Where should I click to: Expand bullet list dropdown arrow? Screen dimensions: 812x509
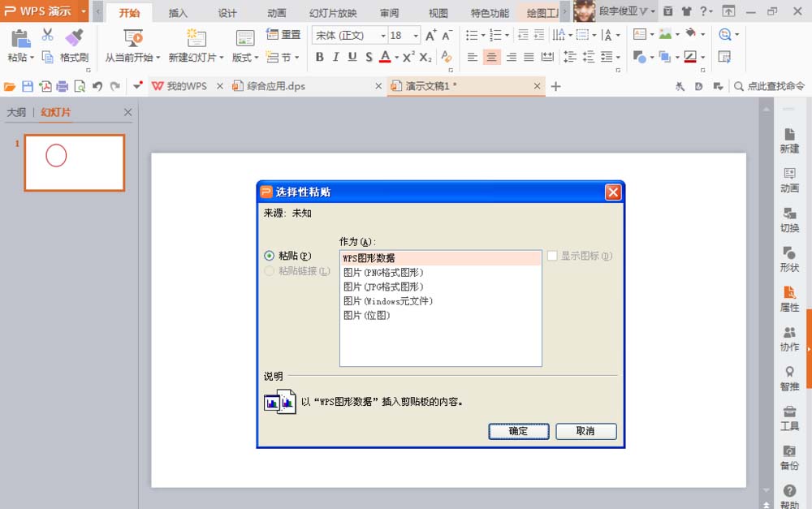[x=482, y=36]
